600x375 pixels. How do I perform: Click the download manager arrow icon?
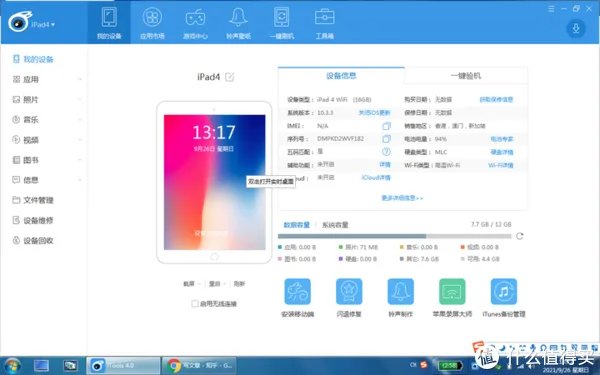pyautogui.click(x=576, y=28)
